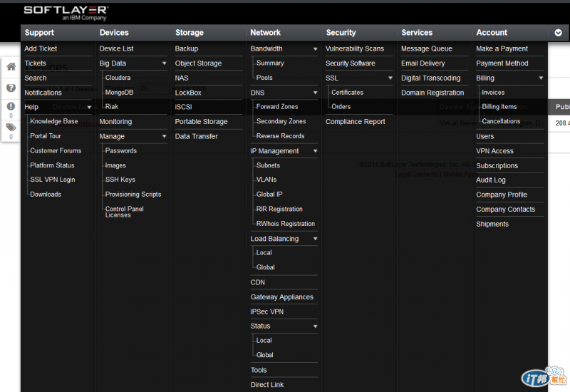Collapse the Billing submenu arrow
The height and width of the screenshot is (392, 570).
(x=541, y=78)
